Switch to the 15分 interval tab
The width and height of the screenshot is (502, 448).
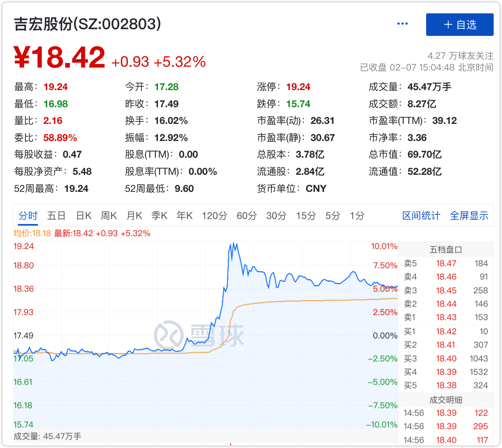[x=306, y=216]
